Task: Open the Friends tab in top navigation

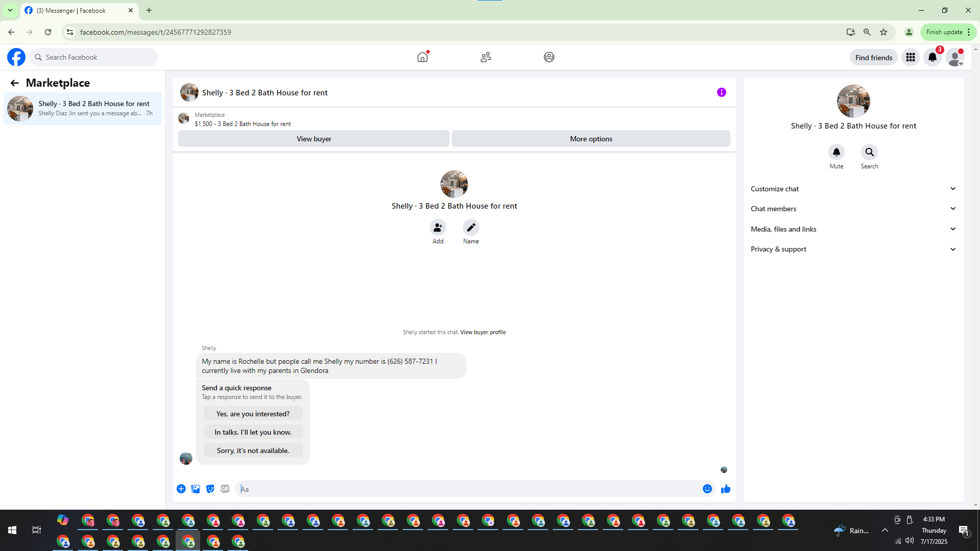Action: (485, 57)
